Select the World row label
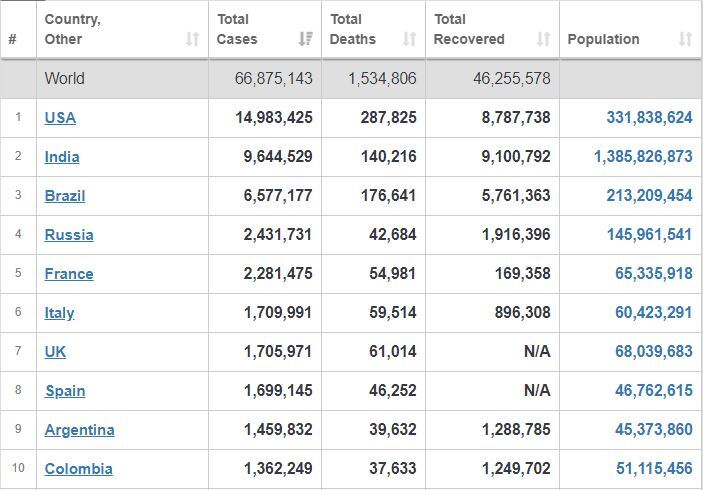 click(x=65, y=78)
